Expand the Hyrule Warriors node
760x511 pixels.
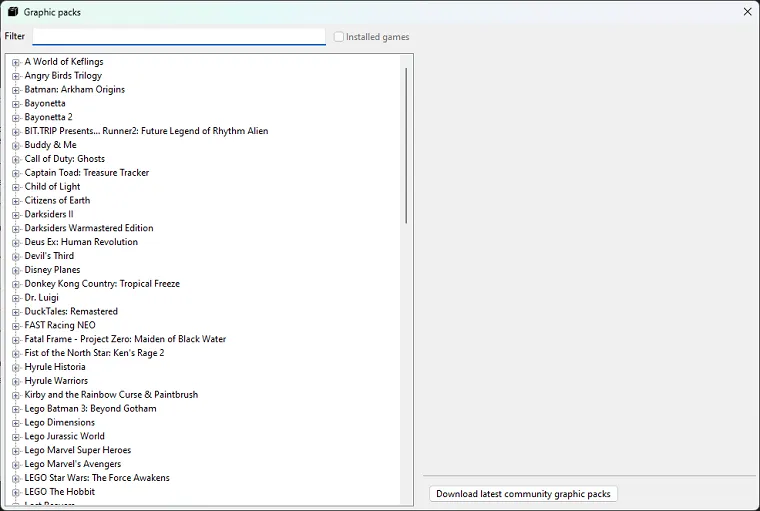[16, 381]
